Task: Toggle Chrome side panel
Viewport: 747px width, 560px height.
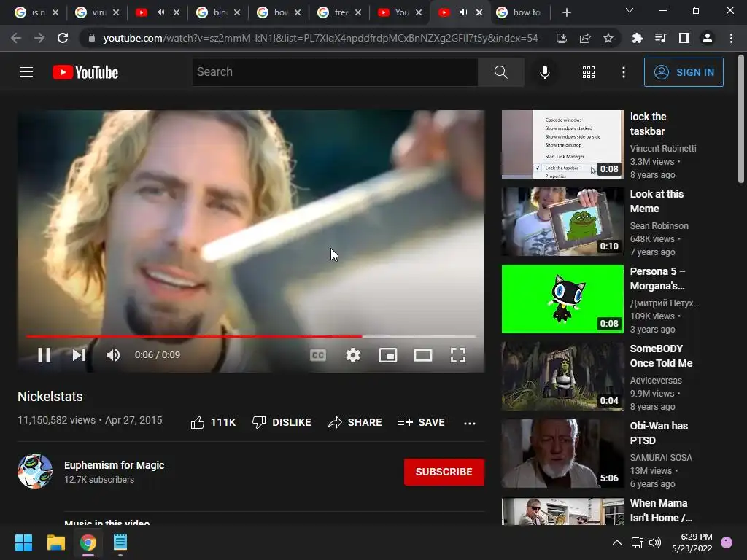Action: click(x=684, y=38)
